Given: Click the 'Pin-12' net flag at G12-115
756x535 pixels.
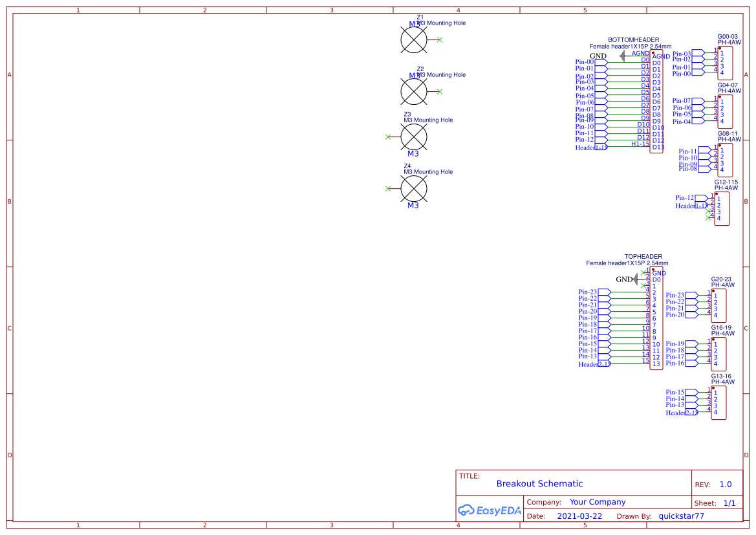Looking at the screenshot, I should (691, 198).
